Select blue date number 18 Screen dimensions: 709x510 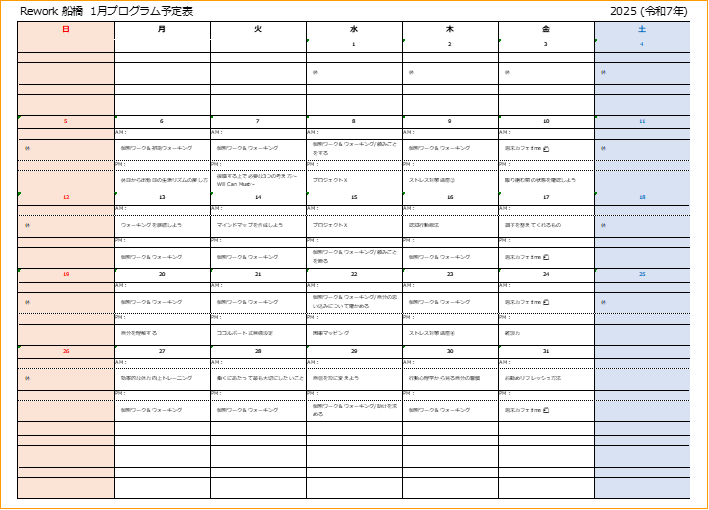[x=642, y=197]
